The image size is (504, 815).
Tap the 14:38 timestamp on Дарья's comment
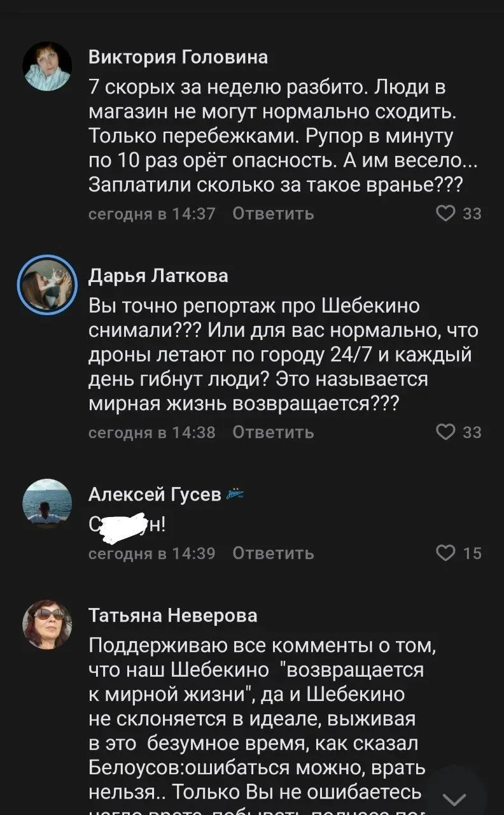click(x=151, y=433)
